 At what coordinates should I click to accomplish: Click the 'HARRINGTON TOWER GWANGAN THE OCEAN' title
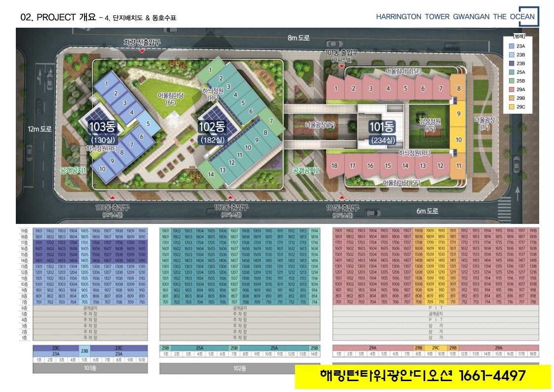455,17
